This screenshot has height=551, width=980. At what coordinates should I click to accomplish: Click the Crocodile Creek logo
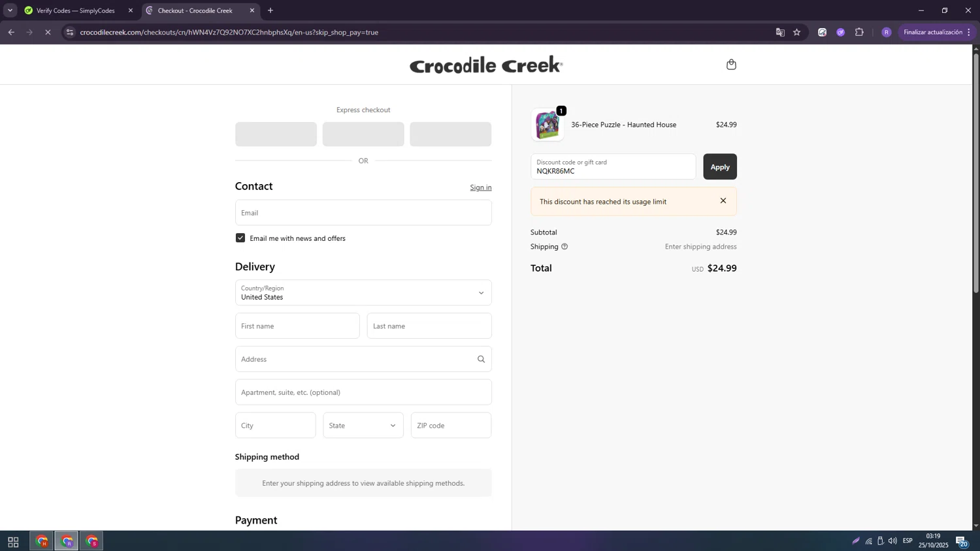(486, 65)
